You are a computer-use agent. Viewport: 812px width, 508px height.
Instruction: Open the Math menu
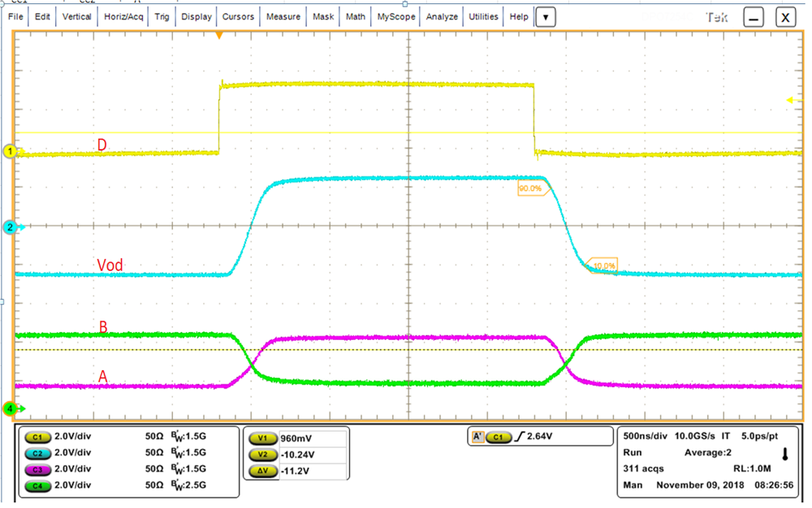click(x=355, y=16)
